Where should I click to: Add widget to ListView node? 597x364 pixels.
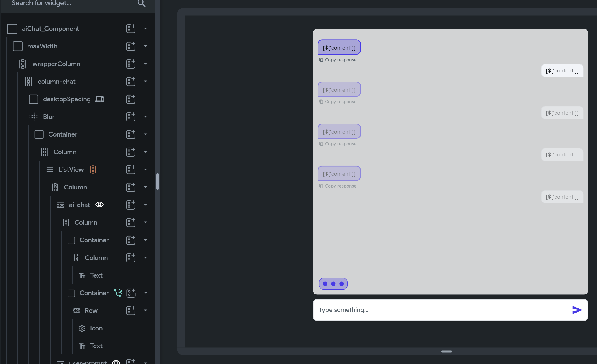pyautogui.click(x=131, y=170)
